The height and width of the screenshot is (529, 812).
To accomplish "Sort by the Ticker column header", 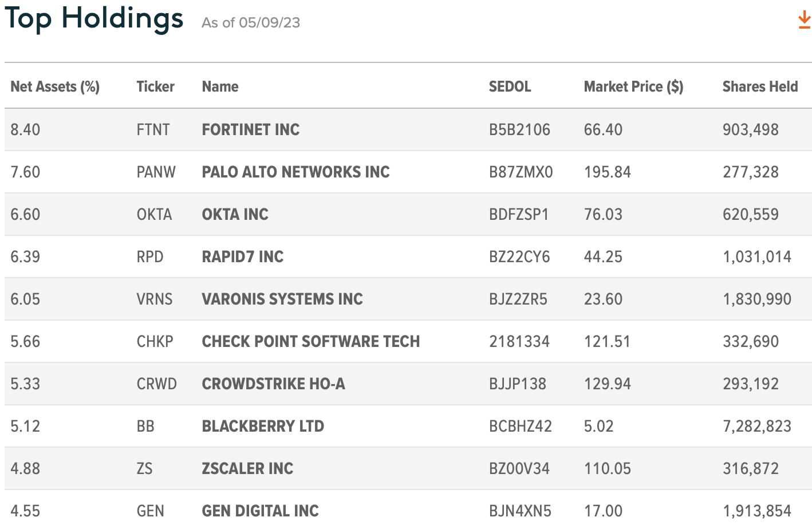I will 155,86.
